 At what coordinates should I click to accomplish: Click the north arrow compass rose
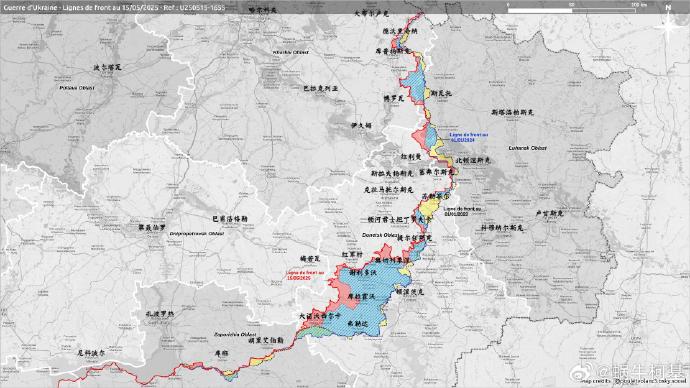click(x=668, y=25)
